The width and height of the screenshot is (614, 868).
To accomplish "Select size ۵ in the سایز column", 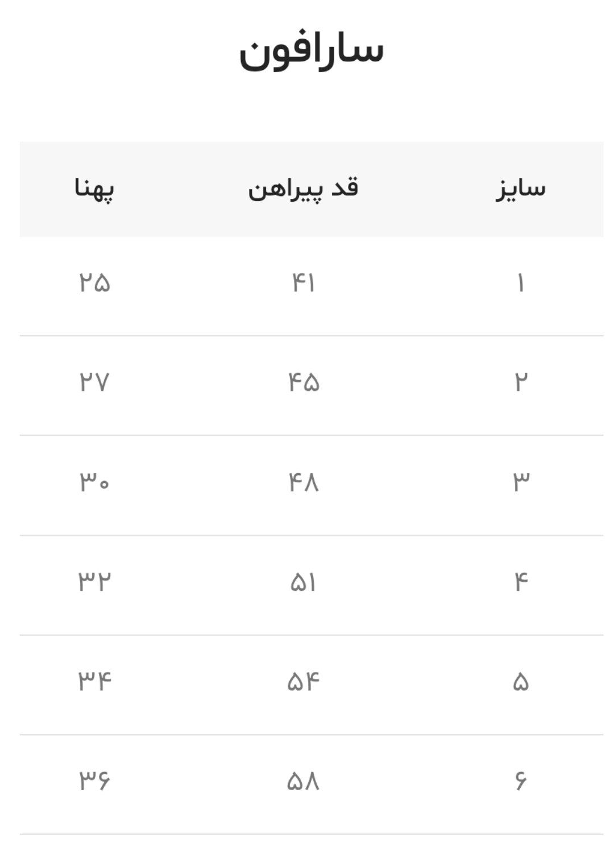I will pyautogui.click(x=520, y=682).
